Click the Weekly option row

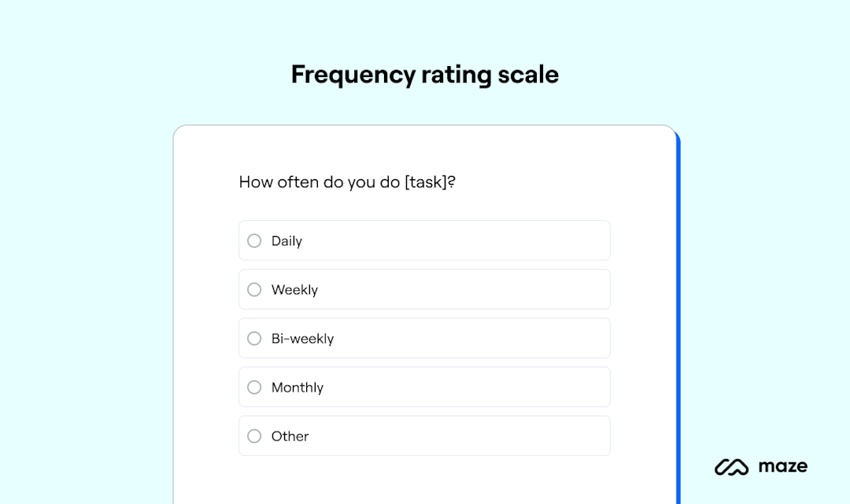[x=425, y=289]
